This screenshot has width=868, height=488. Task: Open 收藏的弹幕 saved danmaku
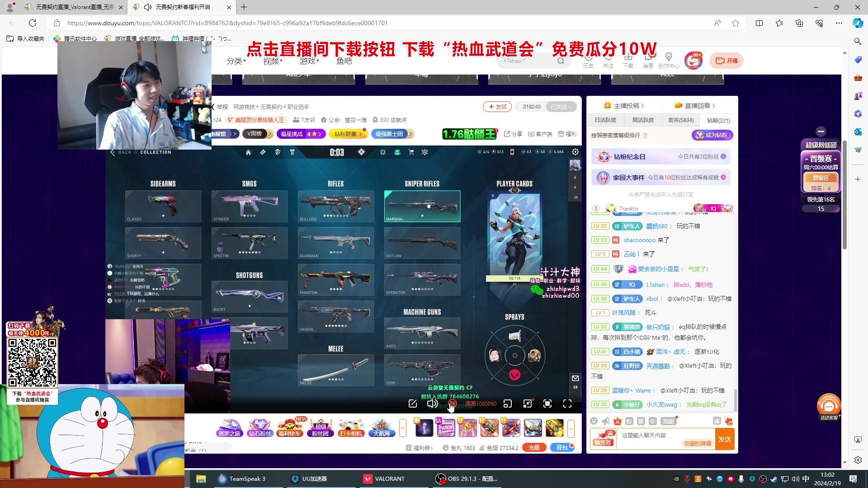coord(698,443)
